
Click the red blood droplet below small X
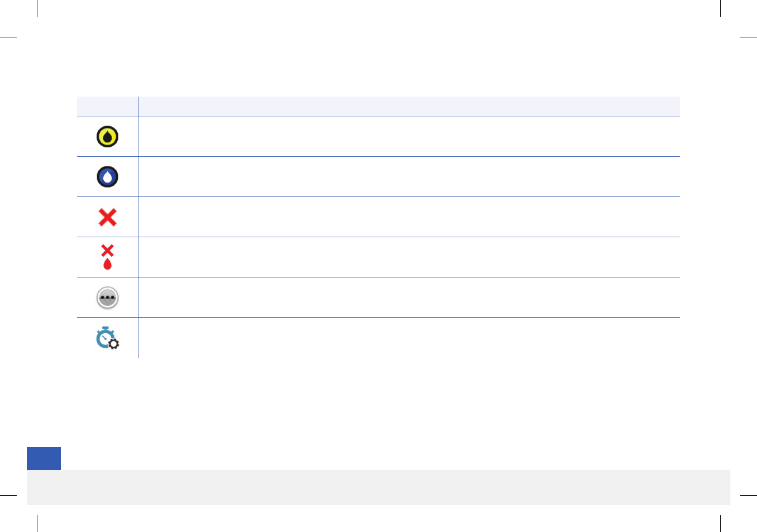[x=107, y=264]
